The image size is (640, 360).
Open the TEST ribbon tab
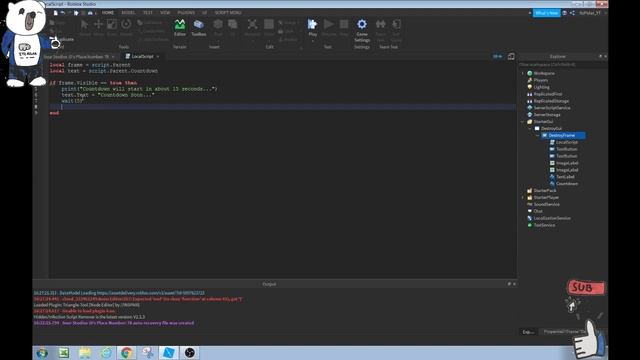tap(148, 13)
